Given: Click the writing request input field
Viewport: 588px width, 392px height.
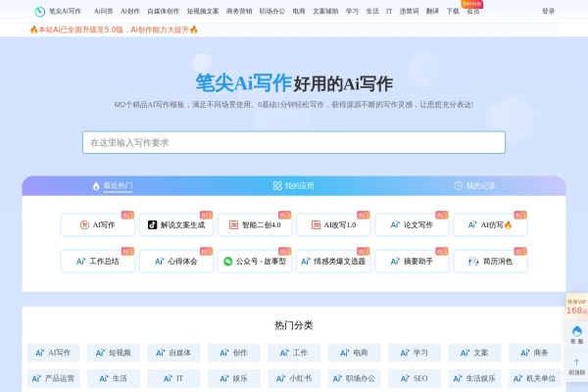Looking at the screenshot, I should [294, 142].
